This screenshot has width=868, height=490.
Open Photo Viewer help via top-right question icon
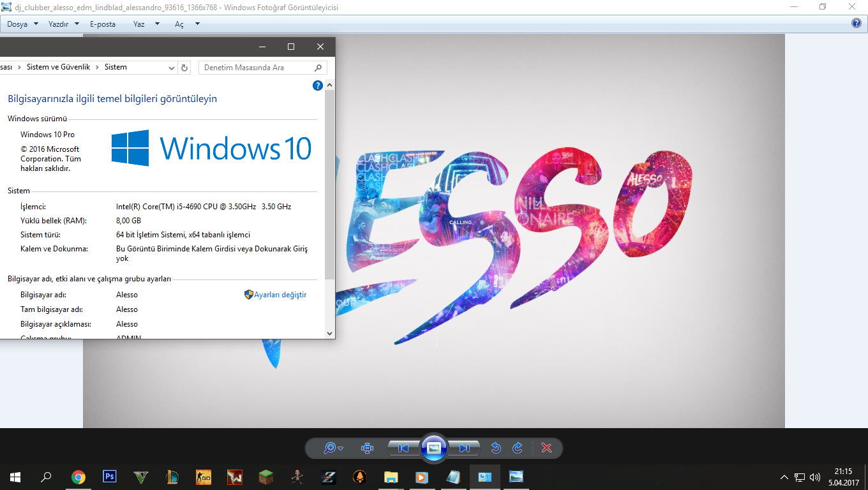(857, 24)
